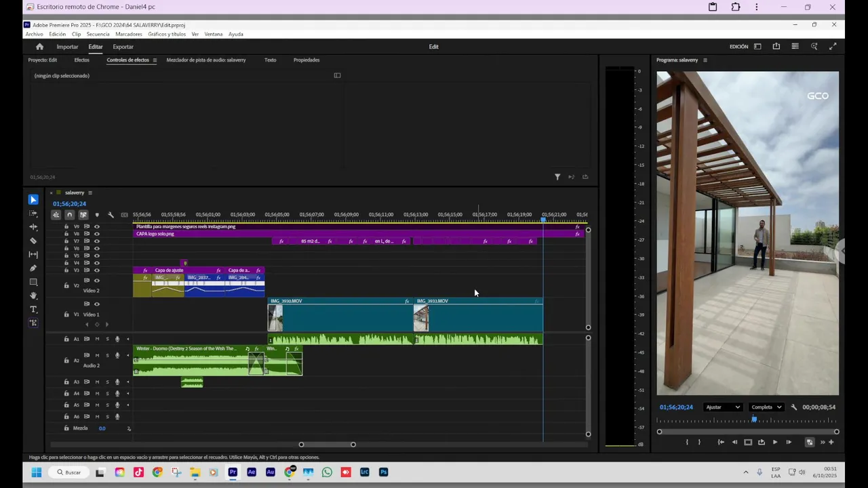Expand more transport controls chevrons
868x488 pixels.
(x=822, y=442)
